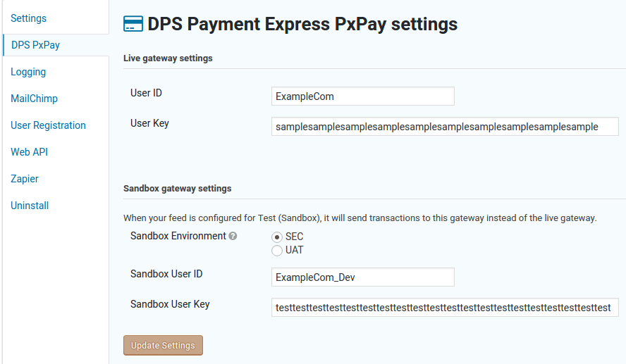626x364 pixels.
Task: Focus the Sandbox User Key field
Action: coord(445,308)
